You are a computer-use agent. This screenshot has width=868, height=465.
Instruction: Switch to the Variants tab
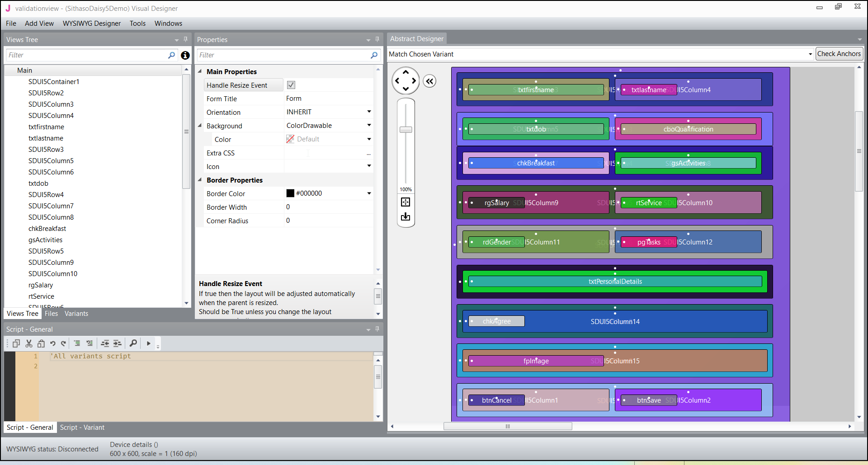pyautogui.click(x=76, y=314)
